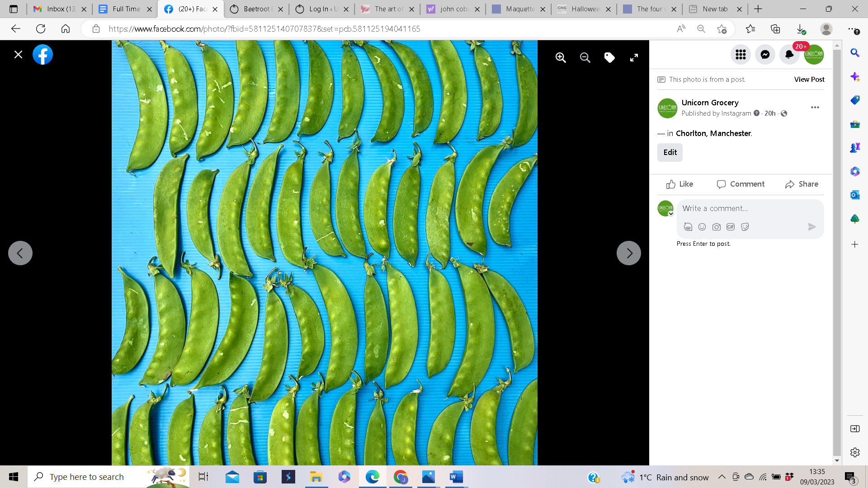Zoom out of the photo
The image size is (868, 488).
585,57
